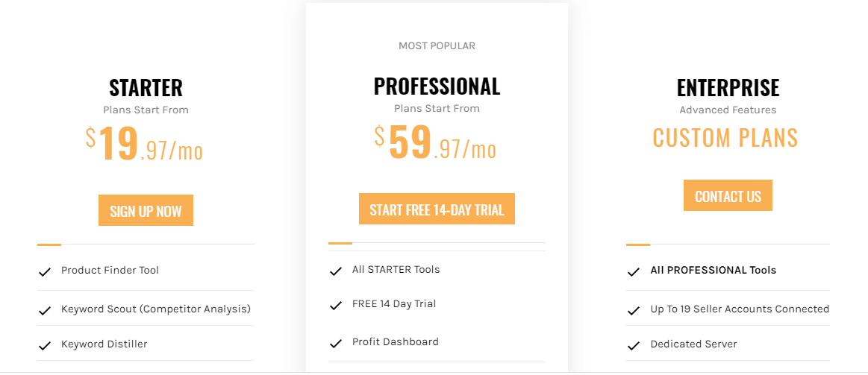Select the ENTERPRISE plan heading

728,87
